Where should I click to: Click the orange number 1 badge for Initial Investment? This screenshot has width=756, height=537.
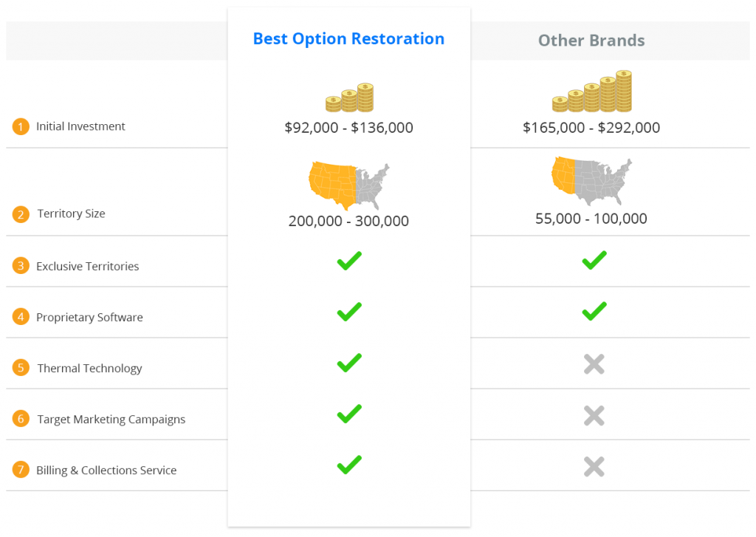21,126
